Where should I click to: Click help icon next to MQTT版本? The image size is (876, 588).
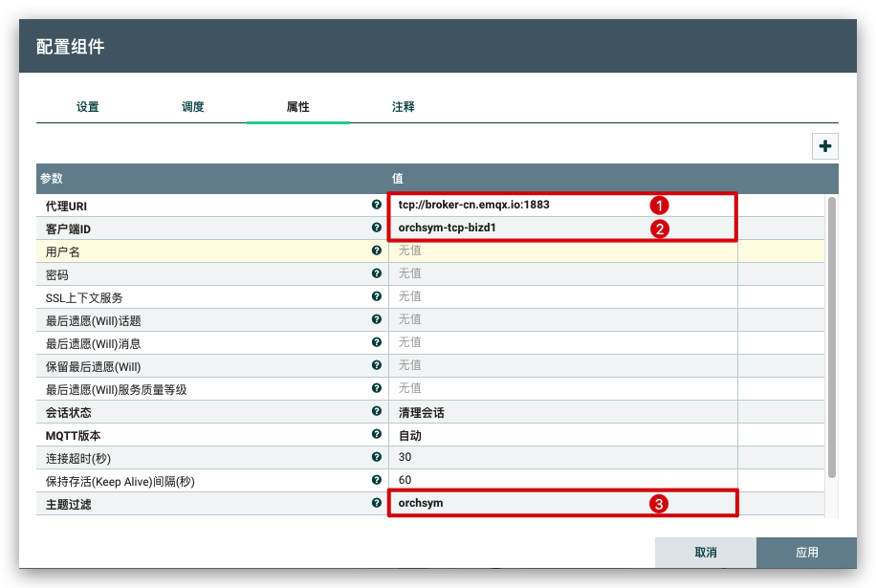click(377, 434)
